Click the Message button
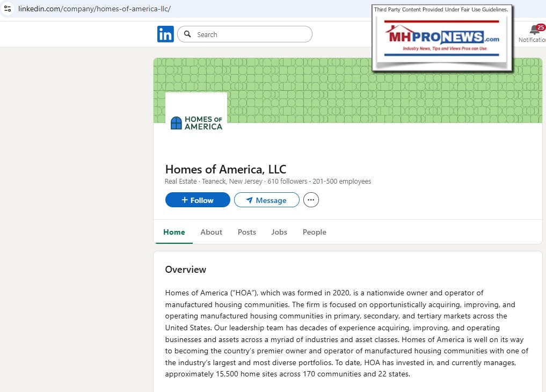Screen dimensions: 546x392 pyautogui.click(x=266, y=200)
